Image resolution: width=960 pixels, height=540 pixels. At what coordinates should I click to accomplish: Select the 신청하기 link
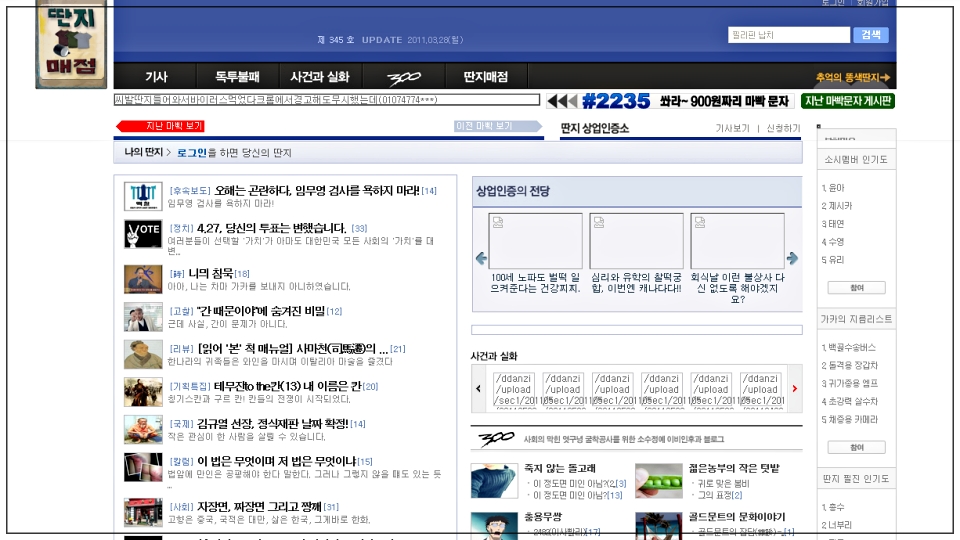pos(783,128)
